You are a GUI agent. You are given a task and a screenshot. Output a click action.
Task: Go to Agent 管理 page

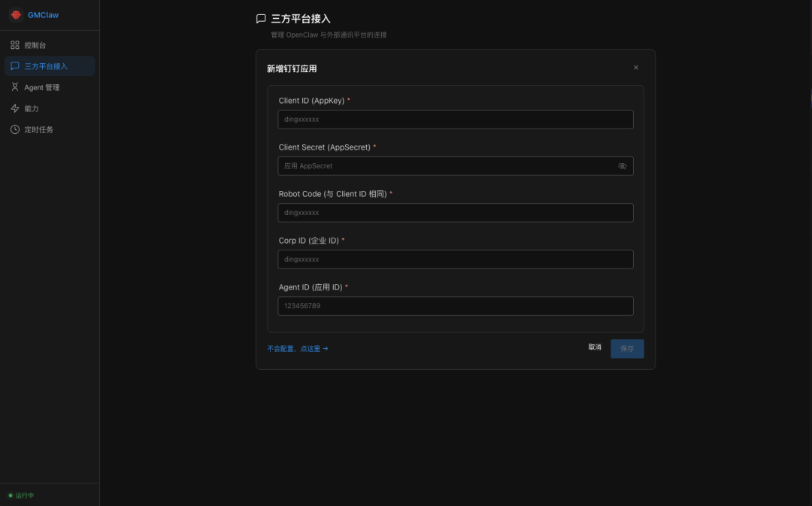(50, 87)
